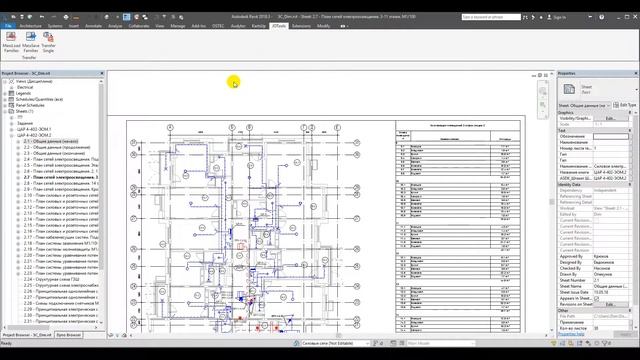Select sheet 2.3 - Общие данные (окончание)
Screen dimensions: 640x360
(54, 153)
